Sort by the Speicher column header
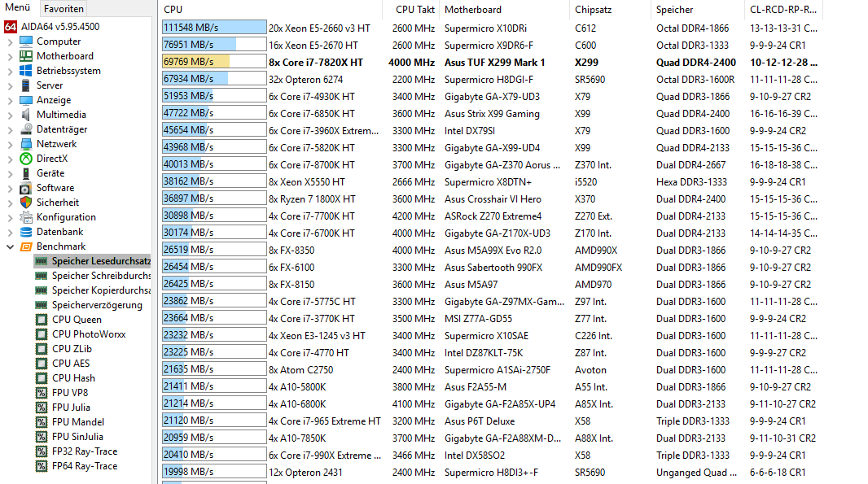Screen dimensions: 868x484 pyautogui.click(x=697, y=10)
